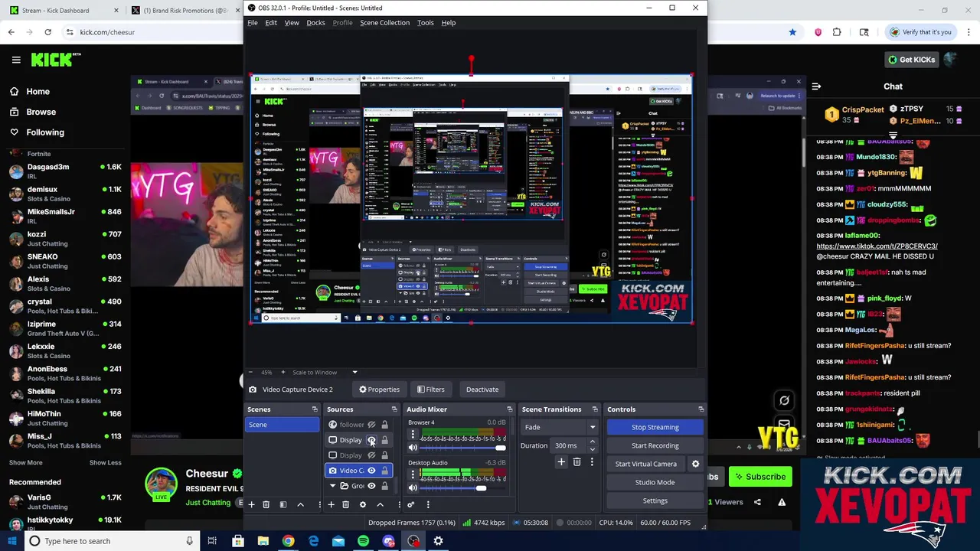Image resolution: width=980 pixels, height=551 pixels.
Task: Toggle the lock on the follower source
Action: [x=384, y=425]
